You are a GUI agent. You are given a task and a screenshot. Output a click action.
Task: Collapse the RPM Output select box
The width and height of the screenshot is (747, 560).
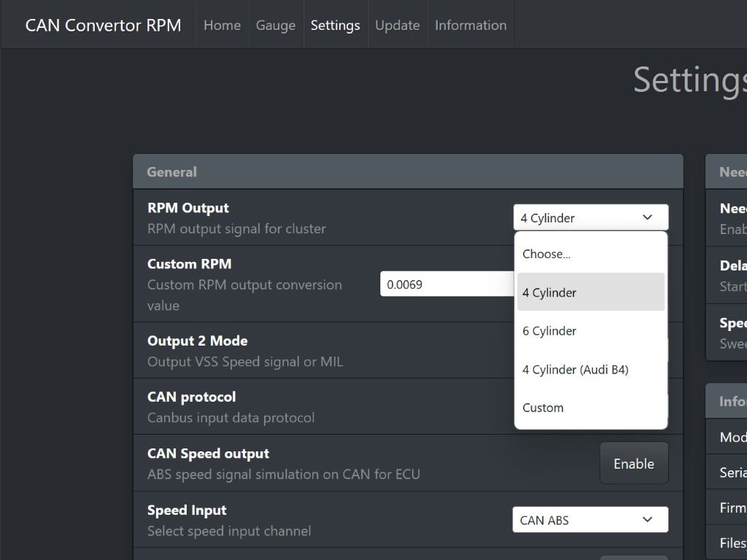[x=576, y=218]
